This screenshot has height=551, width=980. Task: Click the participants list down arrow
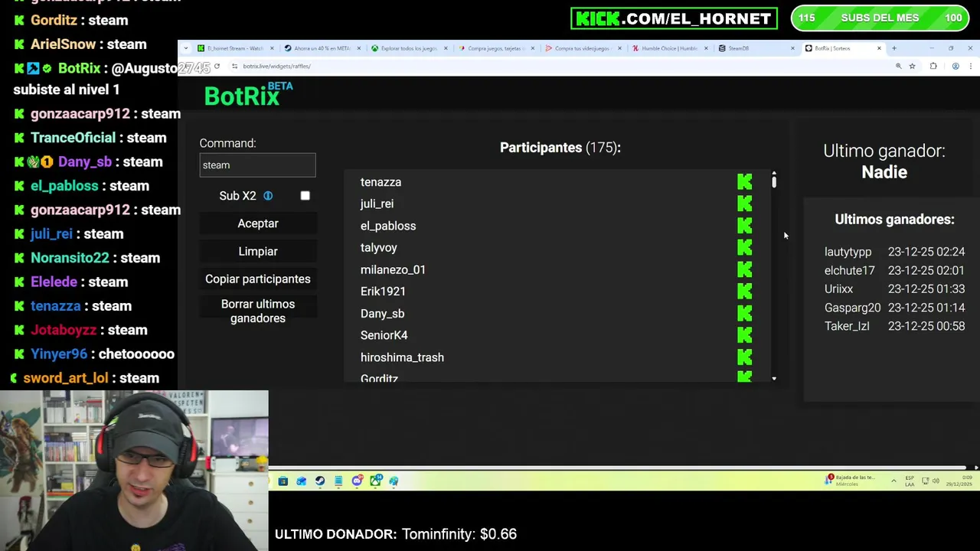(774, 378)
